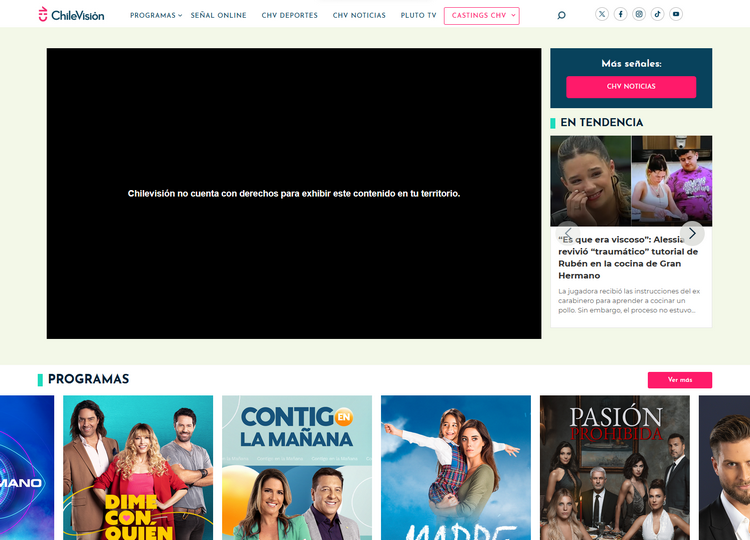The image size is (750, 540).
Task: Expand the Castings CHV dropdown
Action: click(482, 15)
